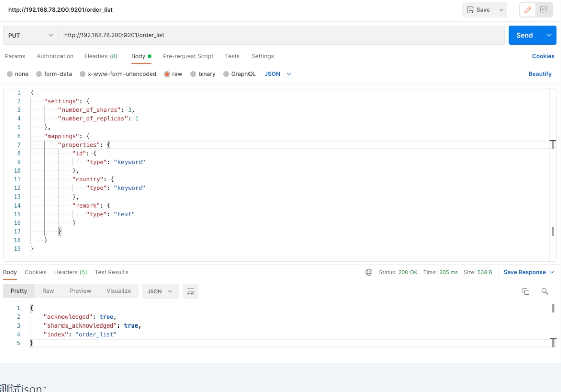561x392 pixels.
Task: Expand the Send button arrow options
Action: point(548,35)
